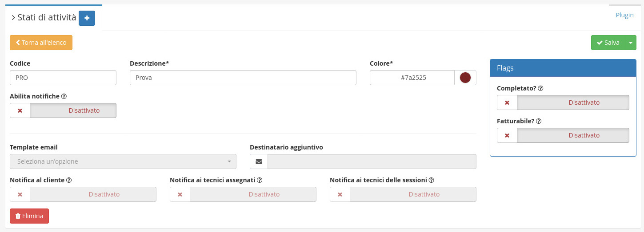The width and height of the screenshot is (644, 232).
Task: Click the blue plus icon beside Stati di attività
Action: click(x=87, y=18)
